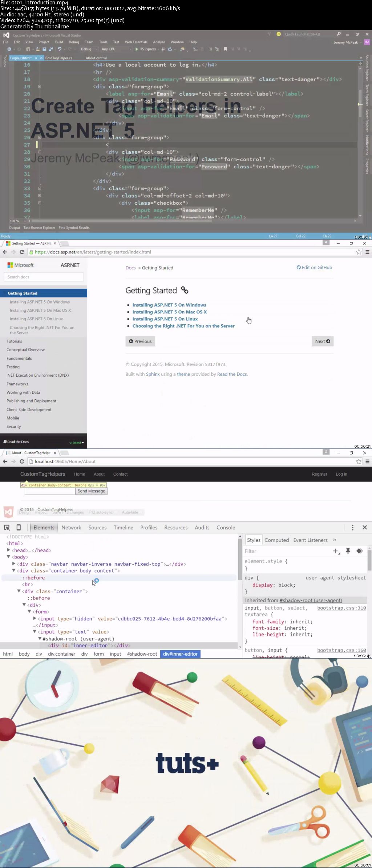Open the Web Essentials menu
This screenshot has height=868, width=372.
click(136, 42)
